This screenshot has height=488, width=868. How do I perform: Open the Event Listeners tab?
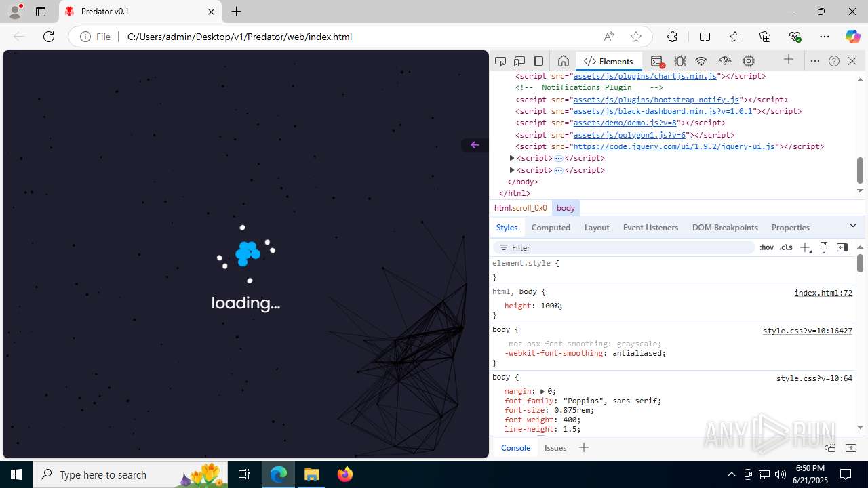coord(650,228)
